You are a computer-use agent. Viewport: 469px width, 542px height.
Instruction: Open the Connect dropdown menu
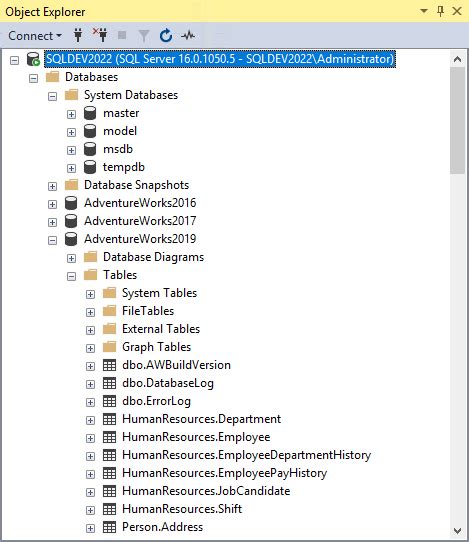35,36
